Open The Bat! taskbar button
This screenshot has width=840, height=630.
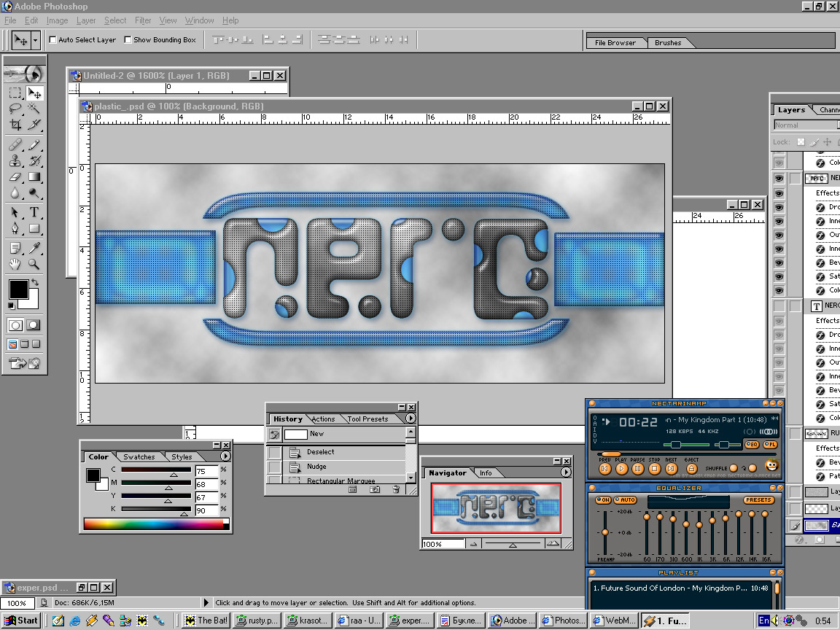[206, 621]
